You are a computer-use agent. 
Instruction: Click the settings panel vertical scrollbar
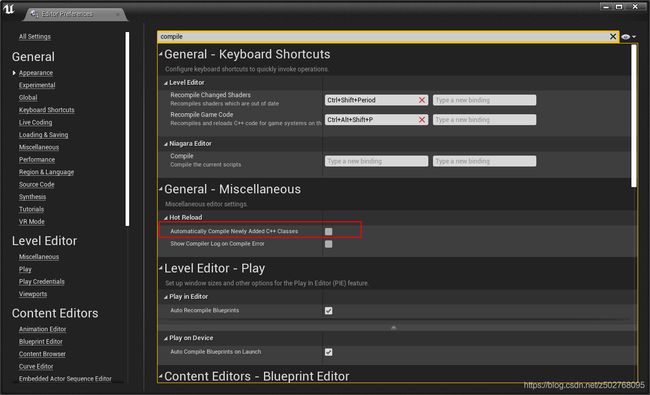(x=633, y=116)
